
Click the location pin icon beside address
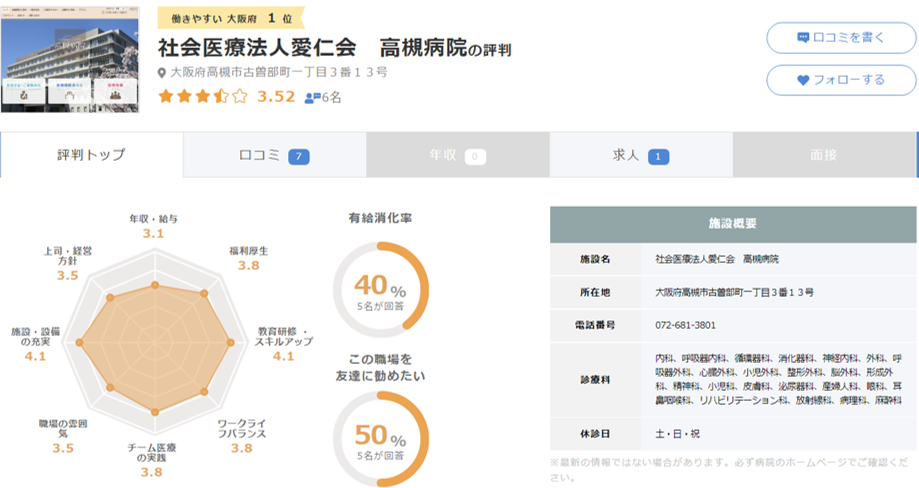pyautogui.click(x=162, y=73)
